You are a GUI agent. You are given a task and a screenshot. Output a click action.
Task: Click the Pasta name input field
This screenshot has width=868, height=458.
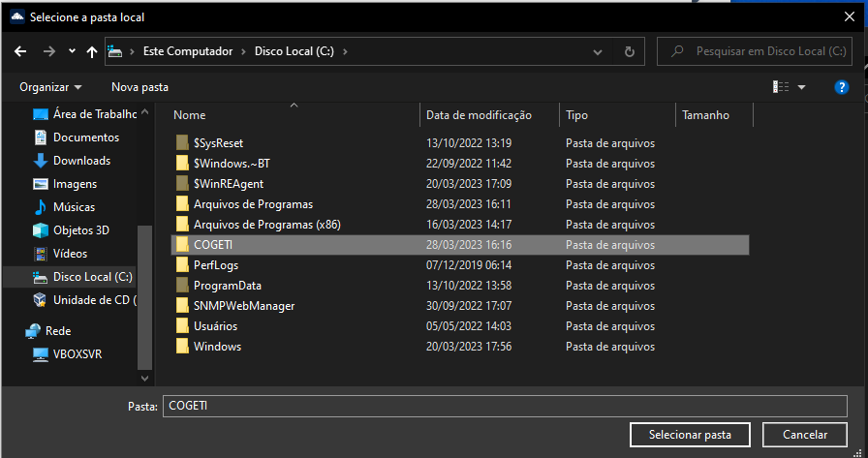tap(504, 406)
